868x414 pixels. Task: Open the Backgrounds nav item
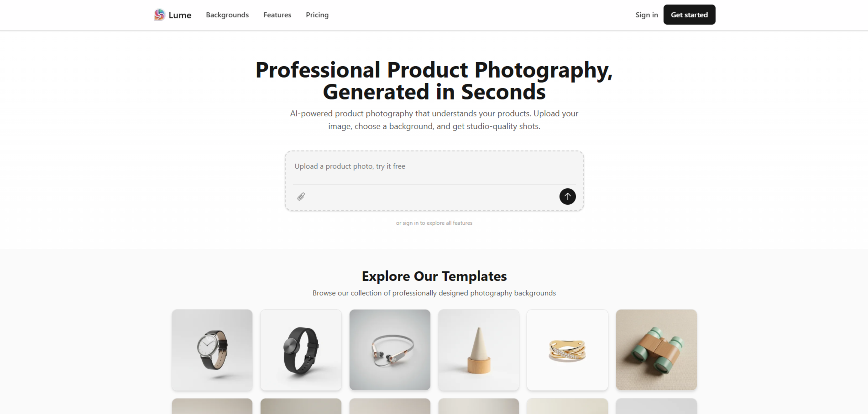tap(227, 15)
